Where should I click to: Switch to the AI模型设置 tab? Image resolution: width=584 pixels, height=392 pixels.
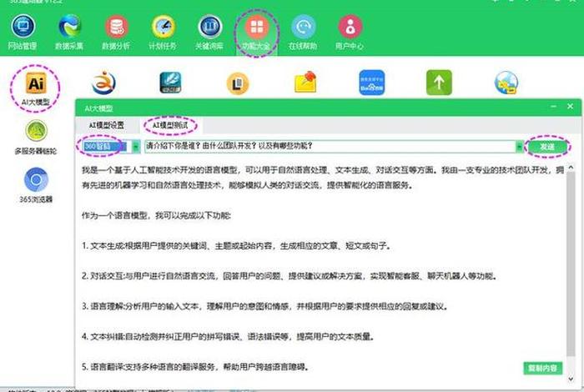(107, 125)
